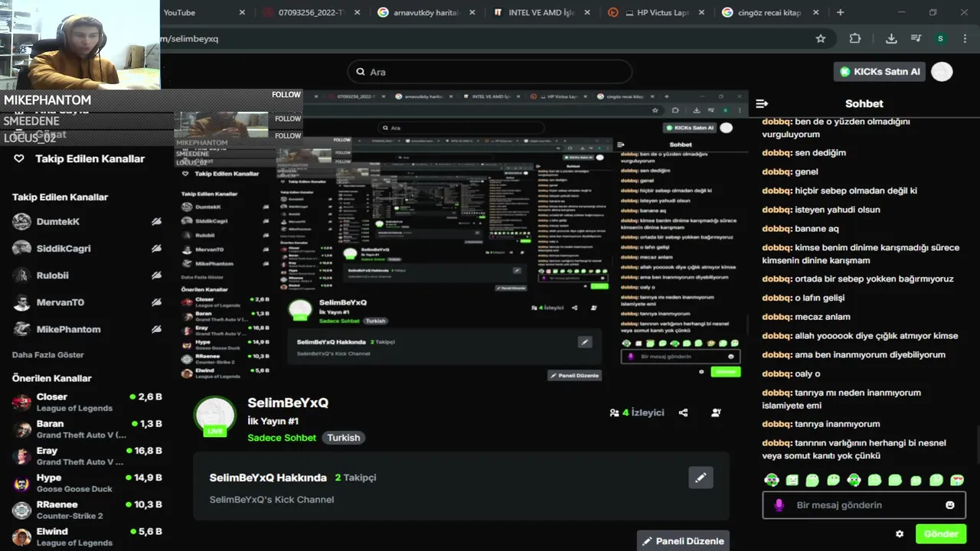This screenshot has height=551, width=980.
Task: Click the 4 İzleyici viewer count
Action: (x=636, y=412)
